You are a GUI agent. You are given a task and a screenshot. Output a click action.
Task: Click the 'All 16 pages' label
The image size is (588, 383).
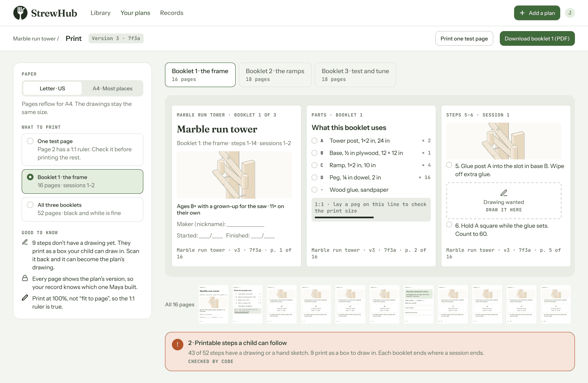pyautogui.click(x=180, y=305)
